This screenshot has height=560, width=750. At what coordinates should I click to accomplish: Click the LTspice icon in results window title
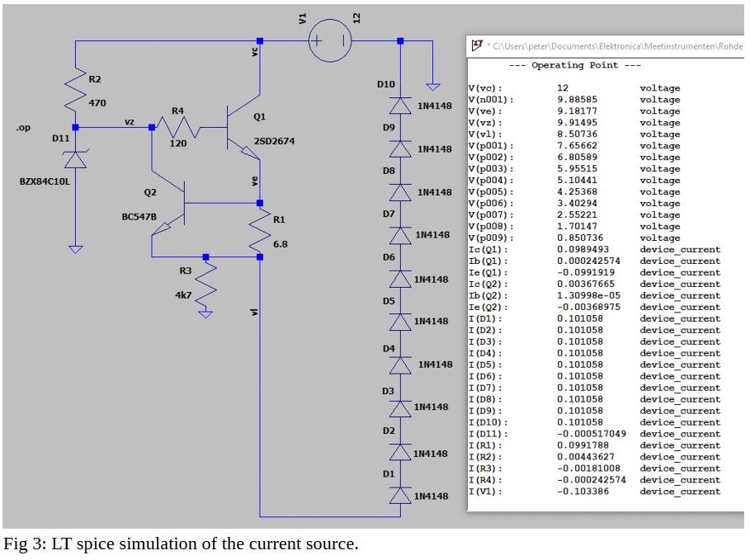pos(477,47)
